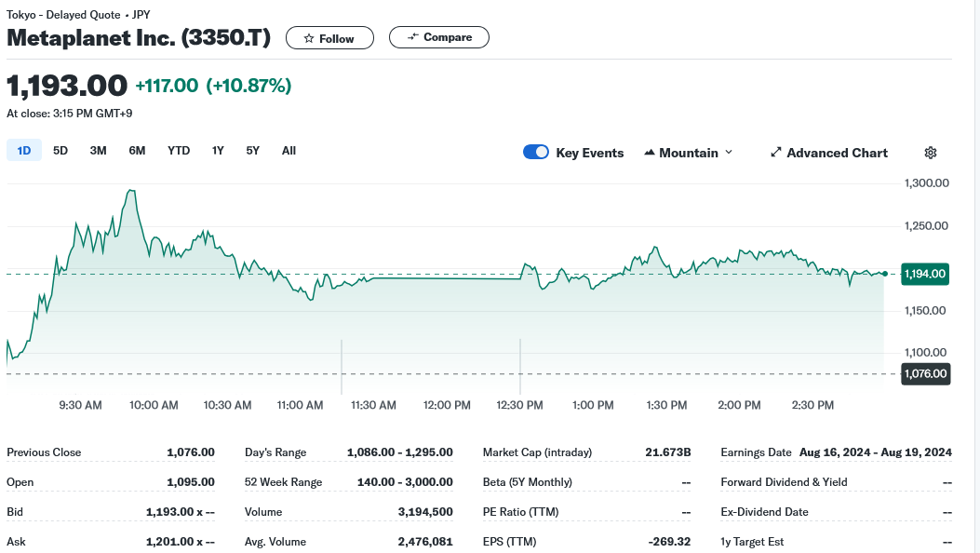Show the All time range
980x553 pixels.
pyautogui.click(x=289, y=151)
